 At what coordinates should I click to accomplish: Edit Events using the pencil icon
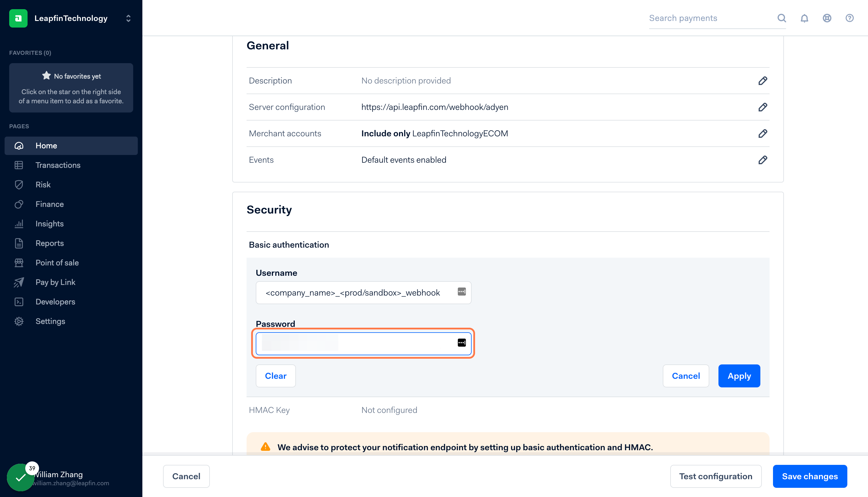[x=762, y=160]
